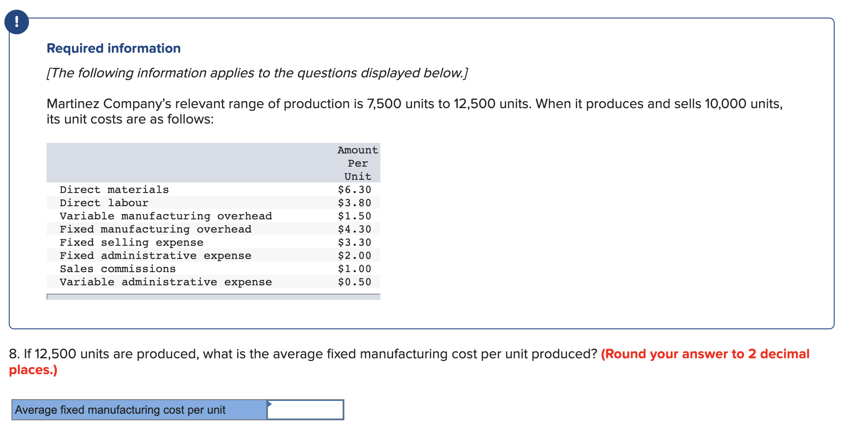868x437 pixels.
Task: Click Fixed administrative expense row label
Action: [x=156, y=255]
